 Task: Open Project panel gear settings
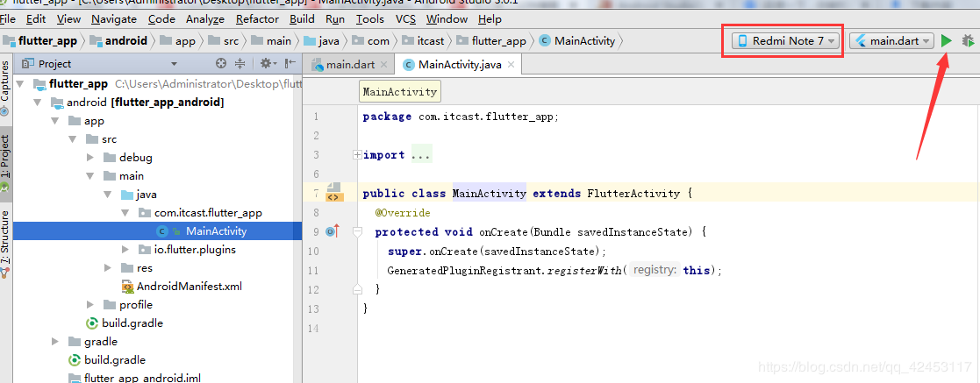tap(268, 63)
